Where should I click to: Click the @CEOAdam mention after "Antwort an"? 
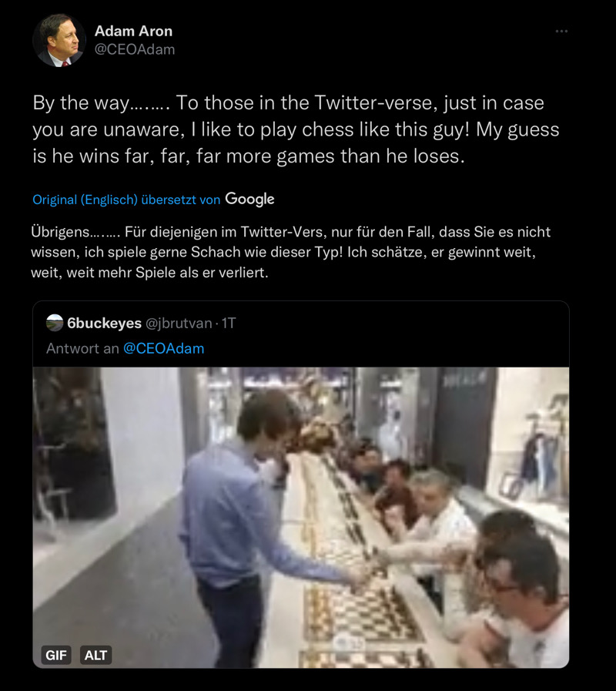163,348
